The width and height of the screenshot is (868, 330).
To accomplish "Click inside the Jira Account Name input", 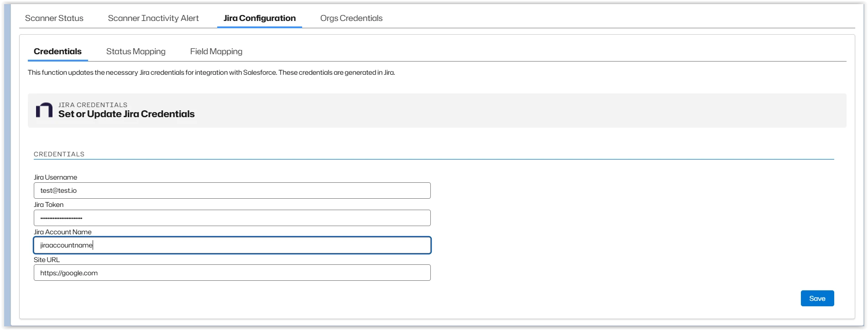I will (232, 245).
